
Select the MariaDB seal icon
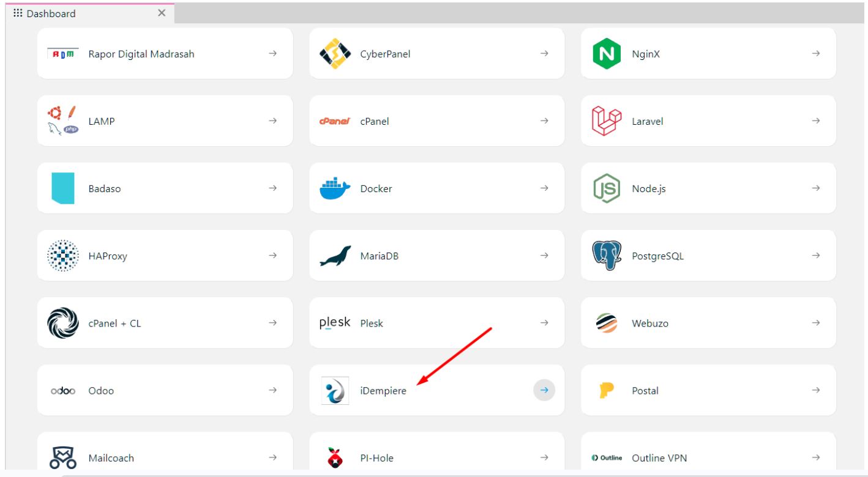pyautogui.click(x=336, y=256)
